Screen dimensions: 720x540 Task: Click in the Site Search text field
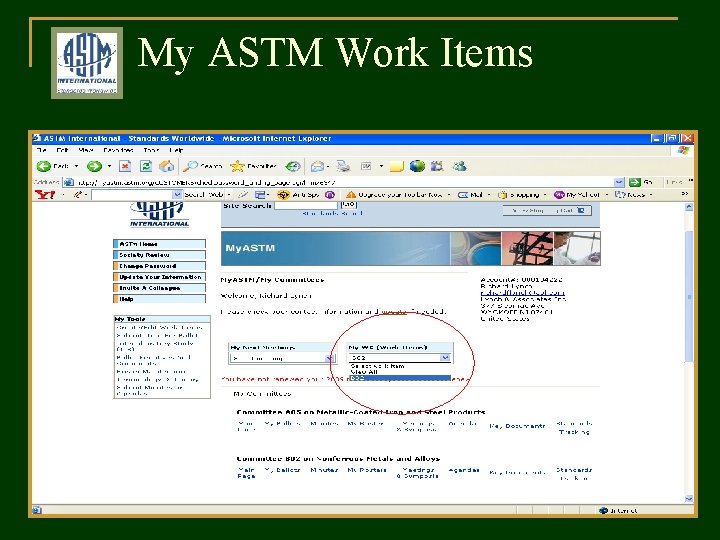tap(306, 205)
